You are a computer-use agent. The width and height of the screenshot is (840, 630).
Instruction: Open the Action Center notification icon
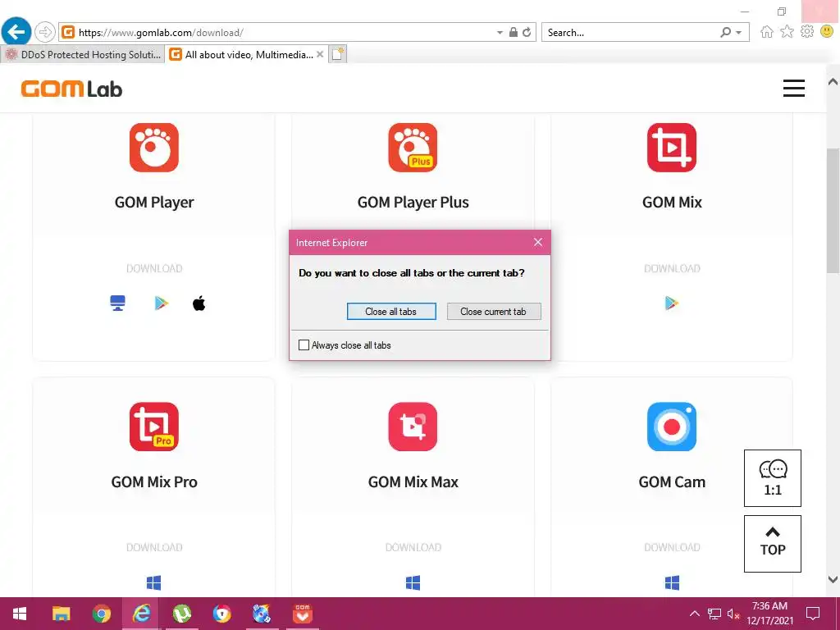click(x=813, y=614)
